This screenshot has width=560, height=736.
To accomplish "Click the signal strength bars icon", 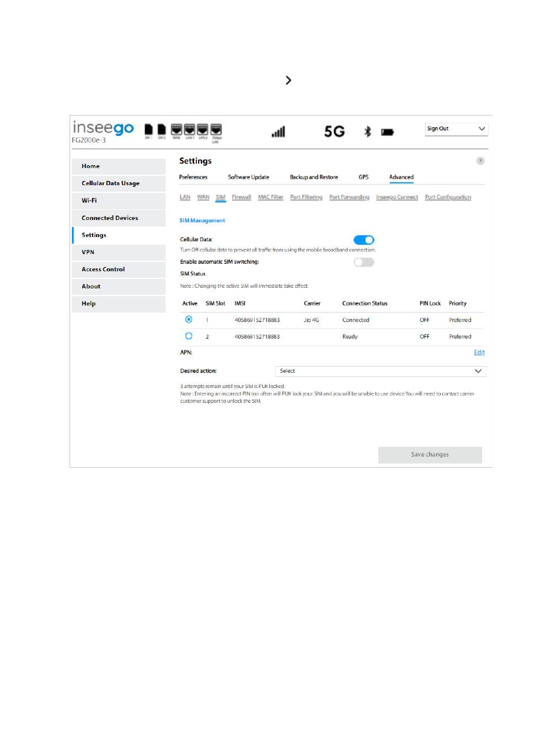I will point(278,132).
